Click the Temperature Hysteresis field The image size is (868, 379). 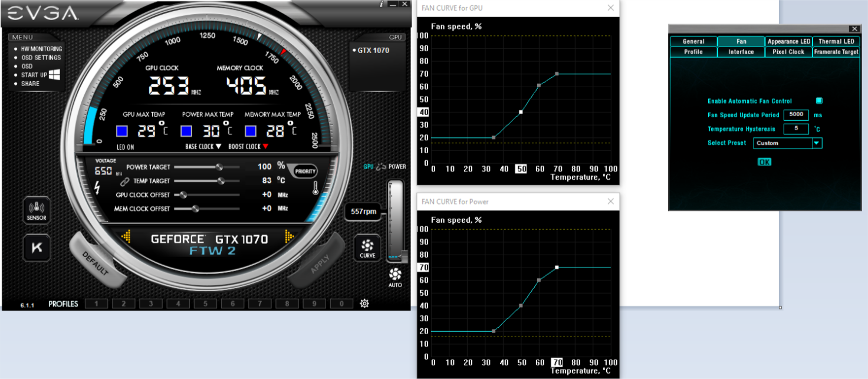pyautogui.click(x=796, y=128)
